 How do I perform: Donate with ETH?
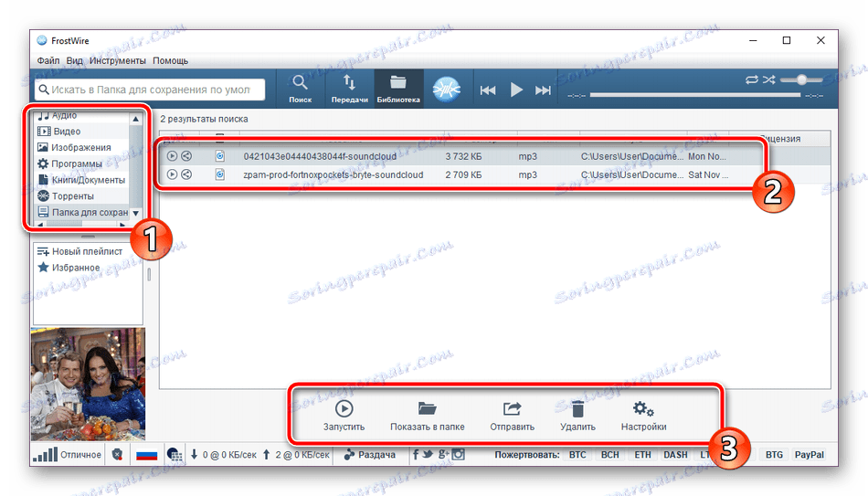[642, 455]
